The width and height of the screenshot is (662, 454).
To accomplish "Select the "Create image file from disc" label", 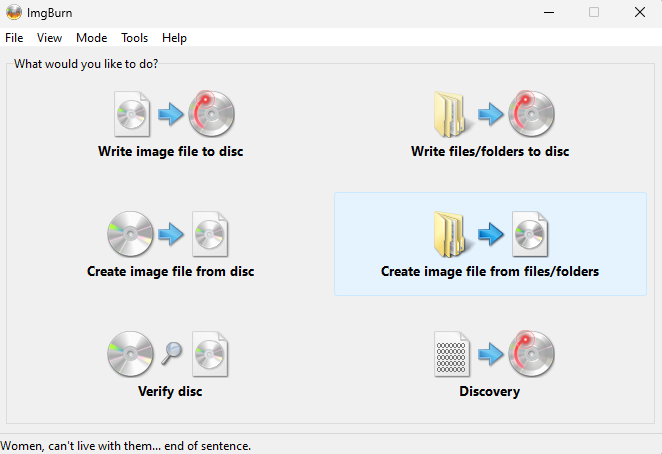I will click(x=170, y=272).
